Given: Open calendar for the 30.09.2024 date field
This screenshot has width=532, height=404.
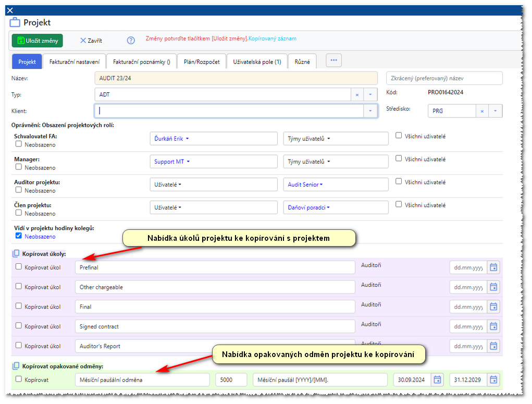Looking at the screenshot, I should (x=438, y=379).
